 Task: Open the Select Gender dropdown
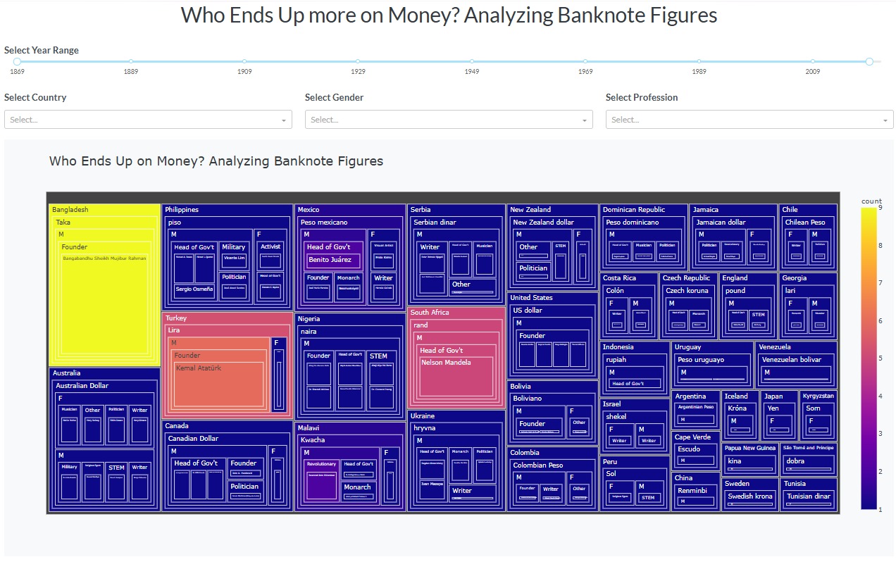(x=449, y=120)
